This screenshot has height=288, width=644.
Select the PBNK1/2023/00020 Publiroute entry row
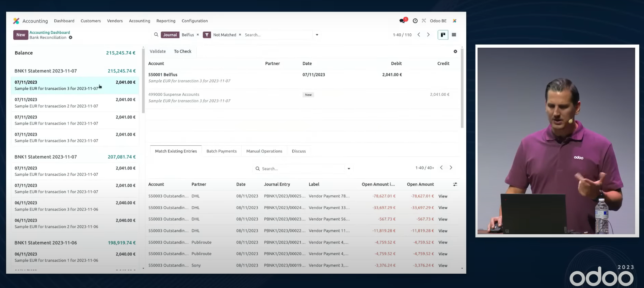pos(303,254)
